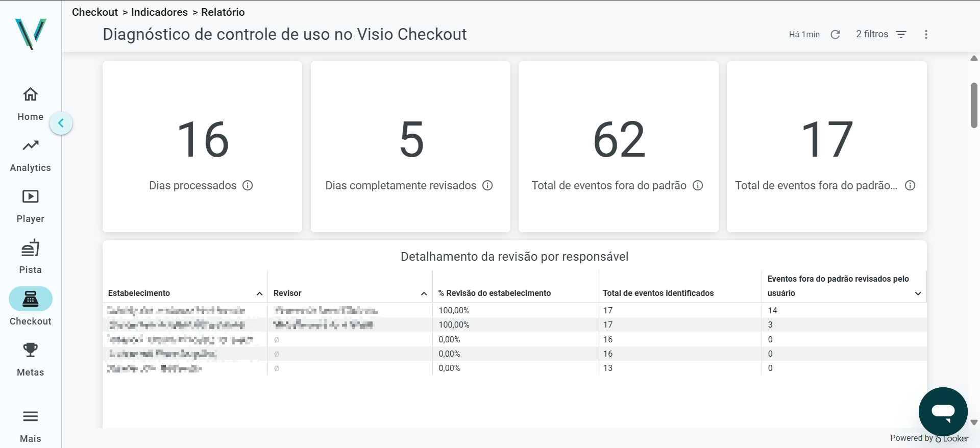This screenshot has height=448, width=980.
Task: Open the 2 filtros filter panel
Action: [x=881, y=34]
